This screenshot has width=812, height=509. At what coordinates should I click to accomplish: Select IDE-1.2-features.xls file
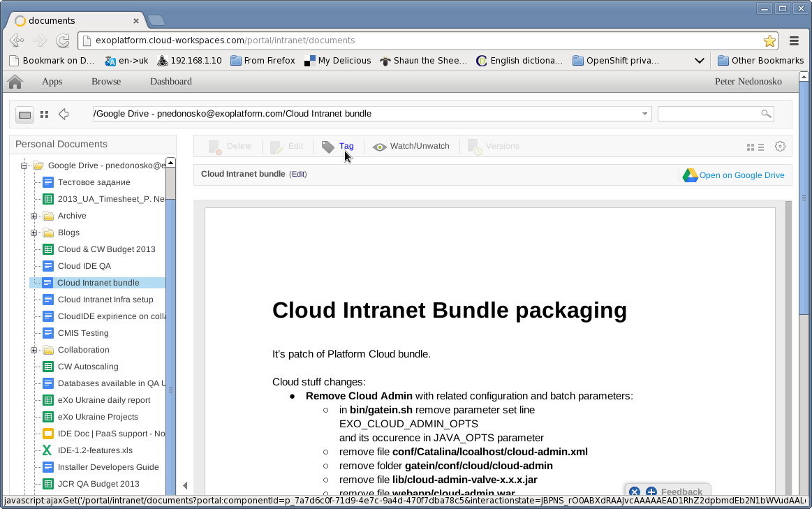click(x=95, y=450)
